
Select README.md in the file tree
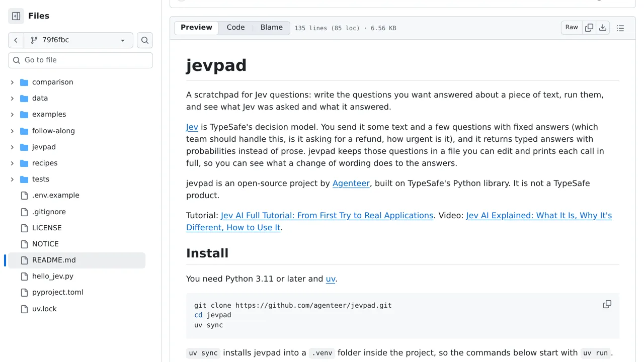tap(75, 260)
